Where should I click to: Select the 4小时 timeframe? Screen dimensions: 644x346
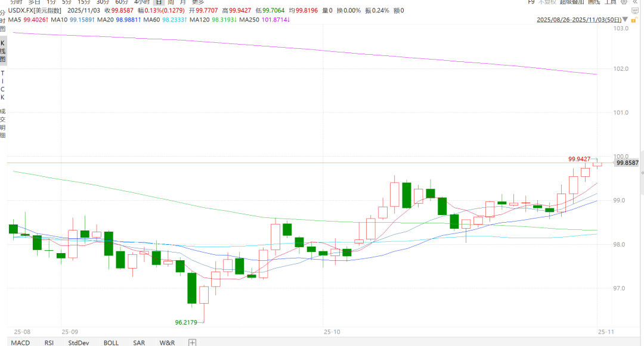click(x=142, y=2)
